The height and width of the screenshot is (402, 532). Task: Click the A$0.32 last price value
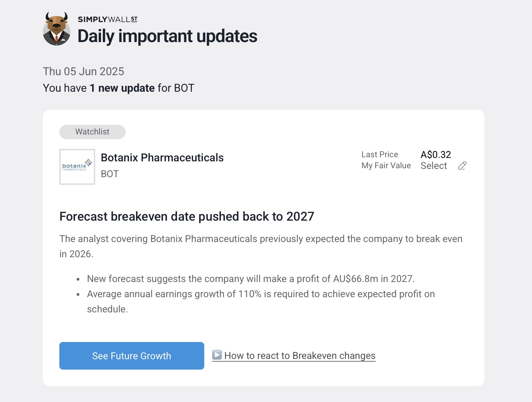(x=436, y=154)
